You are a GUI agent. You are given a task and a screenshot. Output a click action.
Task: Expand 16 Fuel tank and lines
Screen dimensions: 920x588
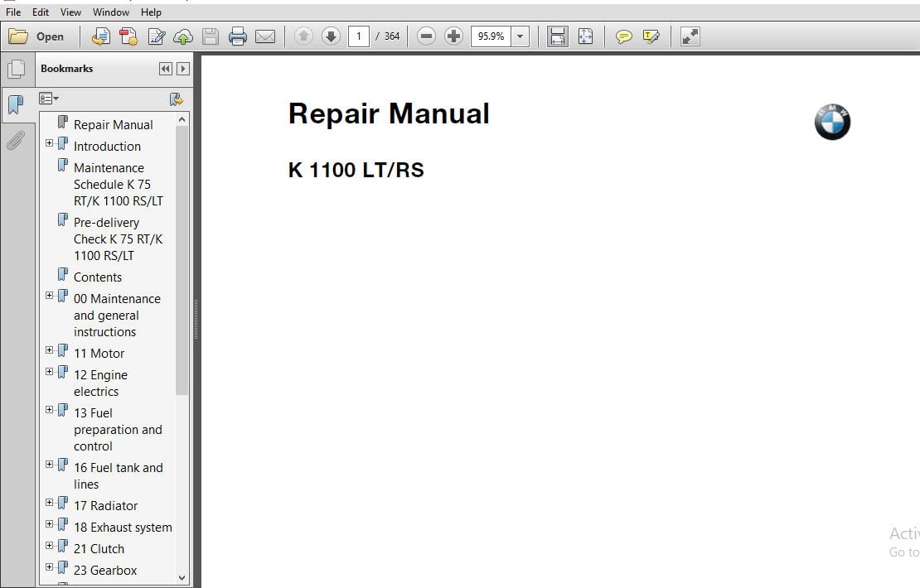point(49,465)
